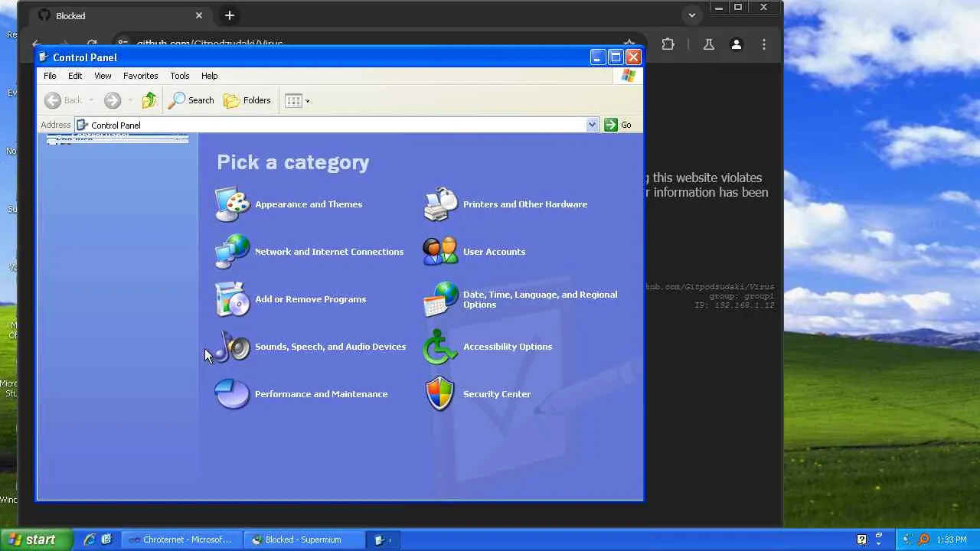Open the profile avatar icon in Supermium
The image size is (980, 551).
pos(737,44)
